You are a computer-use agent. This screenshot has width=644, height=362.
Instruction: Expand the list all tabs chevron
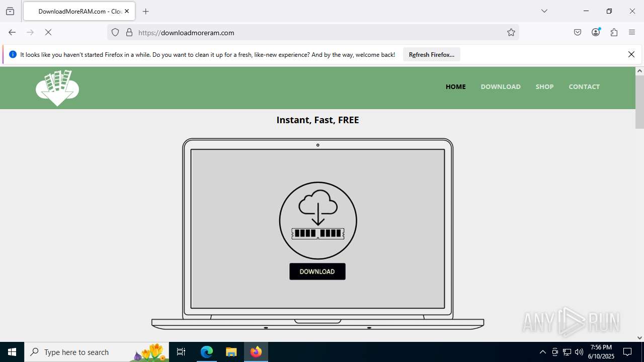[544, 11]
